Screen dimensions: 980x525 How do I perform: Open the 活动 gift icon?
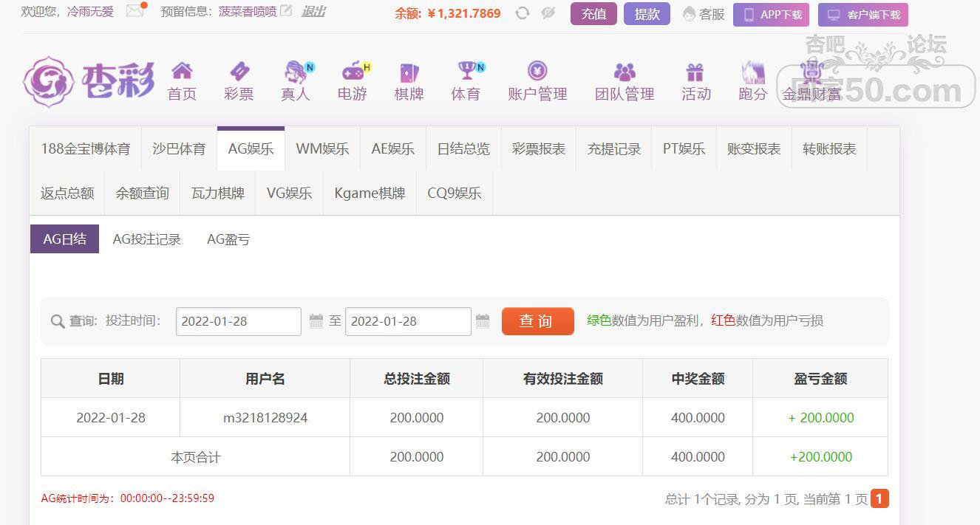[695, 72]
